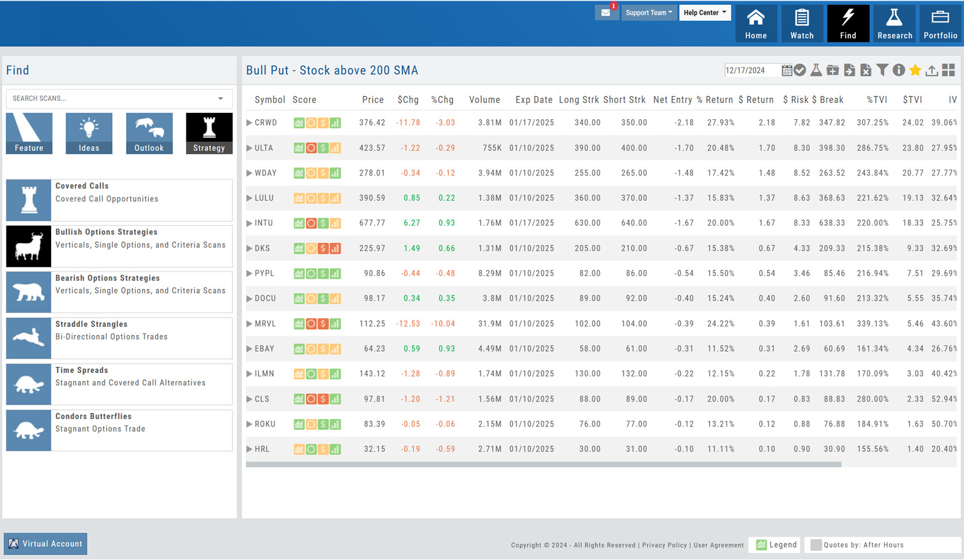Open Condors Butterflies group

[x=119, y=431]
